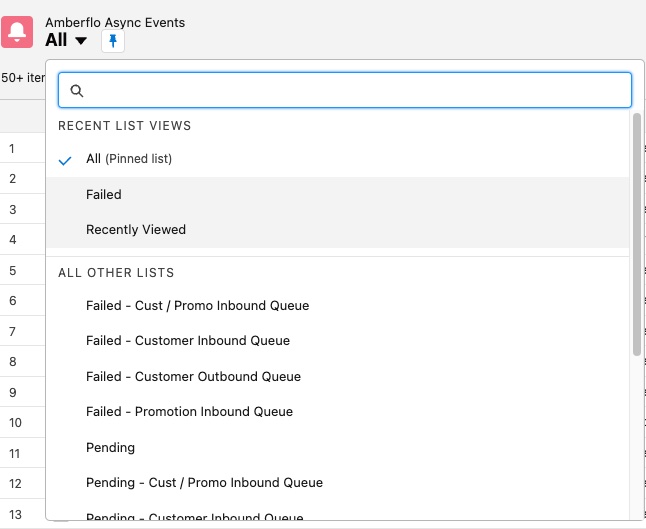This screenshot has width=646, height=529.
Task: Select Failed - Promotion Inbound Queue
Action: (x=190, y=411)
